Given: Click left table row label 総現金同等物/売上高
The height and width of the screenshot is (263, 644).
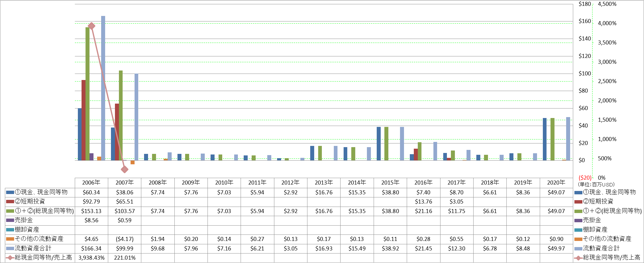Looking at the screenshot, I should tap(44, 257).
